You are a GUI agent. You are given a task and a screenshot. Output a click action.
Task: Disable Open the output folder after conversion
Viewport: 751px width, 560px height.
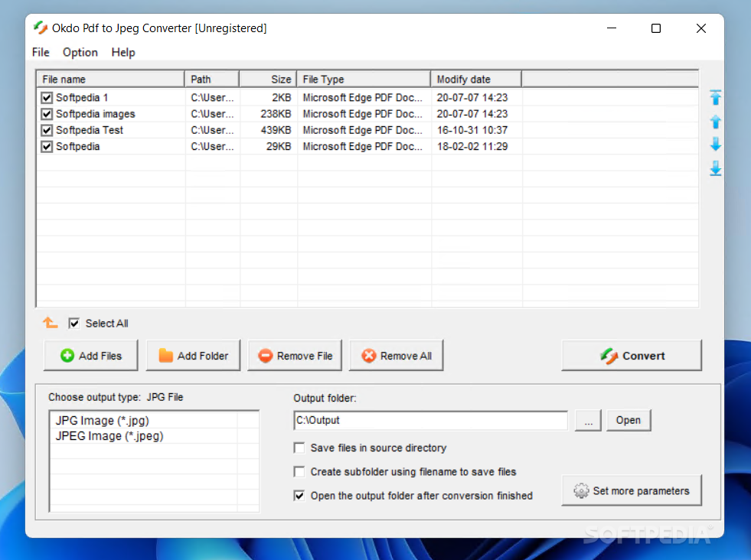tap(299, 496)
